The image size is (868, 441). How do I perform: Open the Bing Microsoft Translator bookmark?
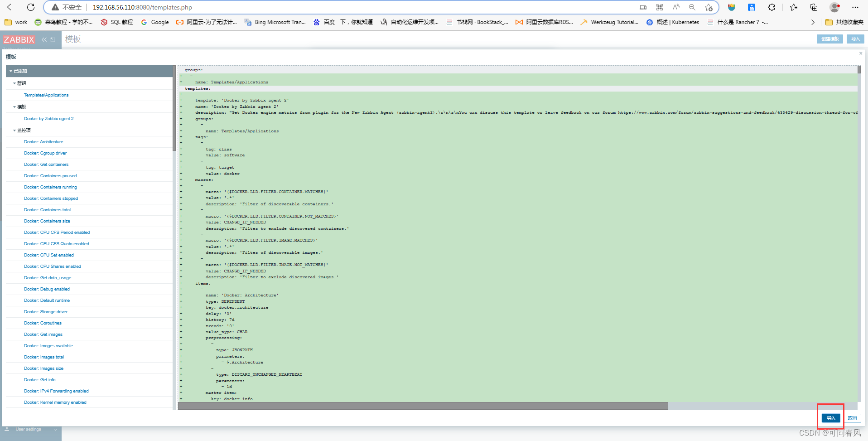(x=275, y=22)
